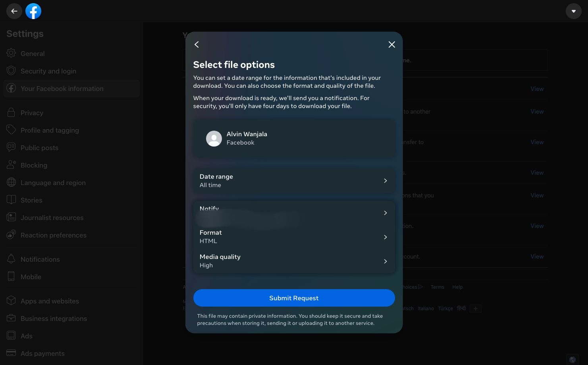Click the Facebook logo icon
The height and width of the screenshot is (365, 588).
point(33,11)
